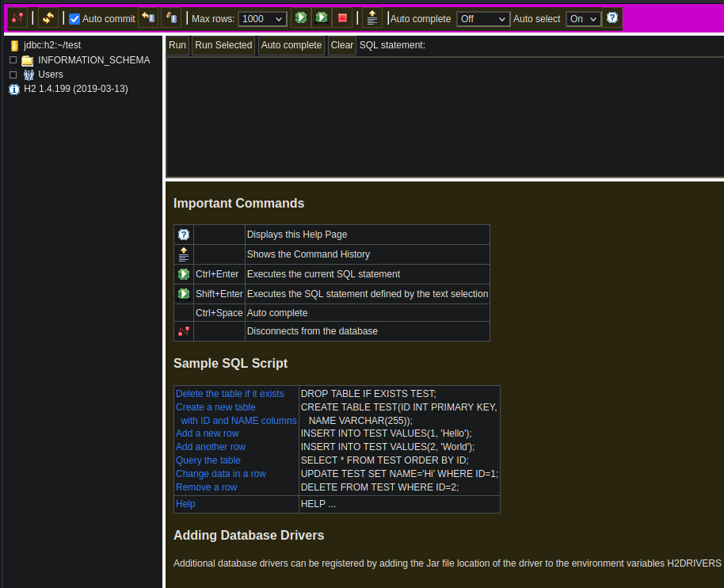
Task: Click the Rollback icon beside Auto commit
Action: coord(147,18)
